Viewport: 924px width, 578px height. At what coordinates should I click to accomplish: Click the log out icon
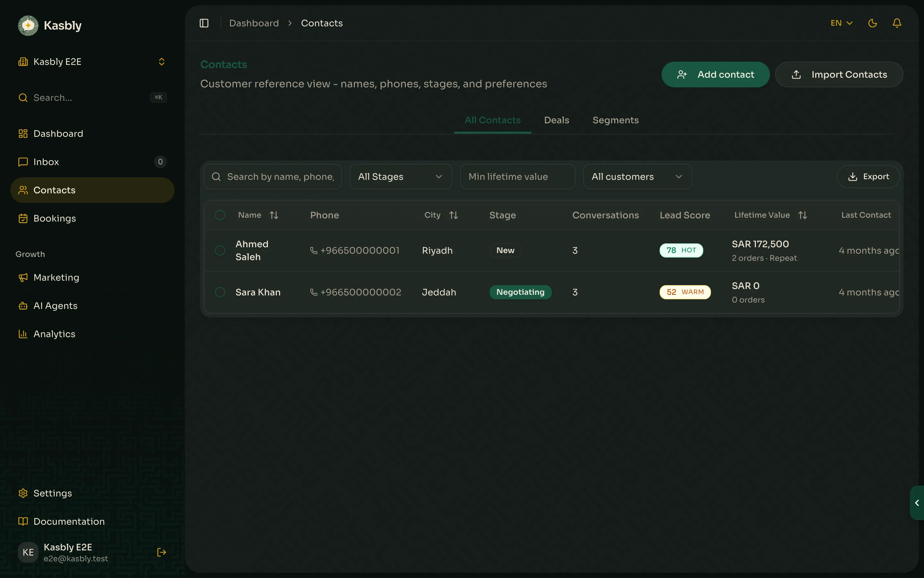(x=161, y=552)
